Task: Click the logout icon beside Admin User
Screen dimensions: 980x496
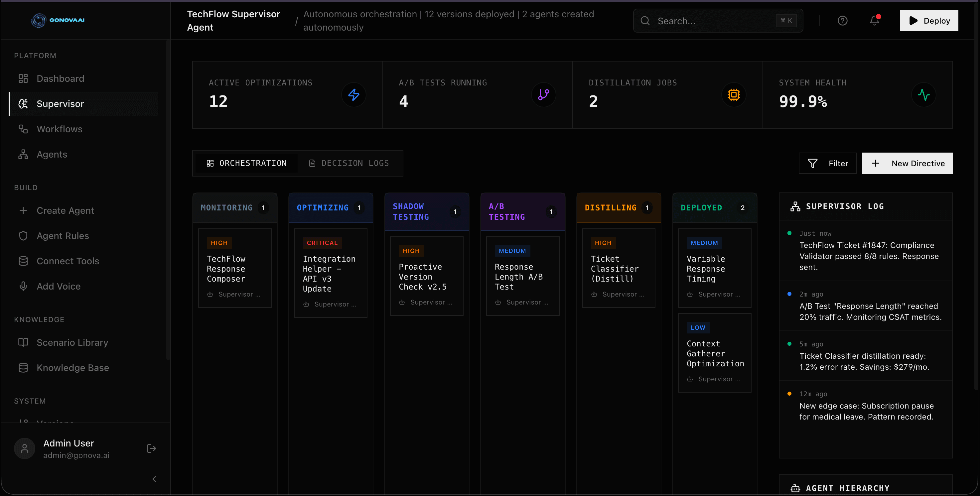Action: tap(151, 448)
